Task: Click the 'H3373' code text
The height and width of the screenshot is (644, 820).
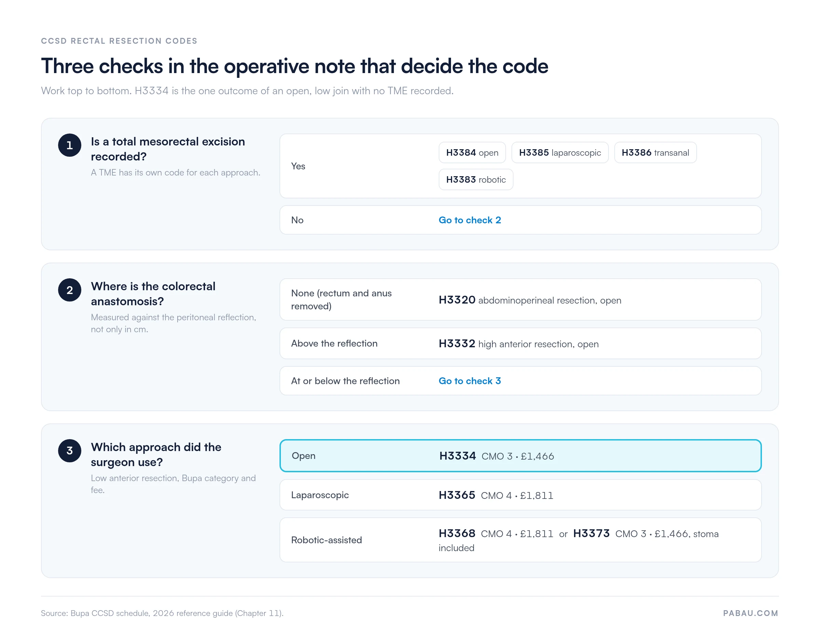Action: point(591,533)
